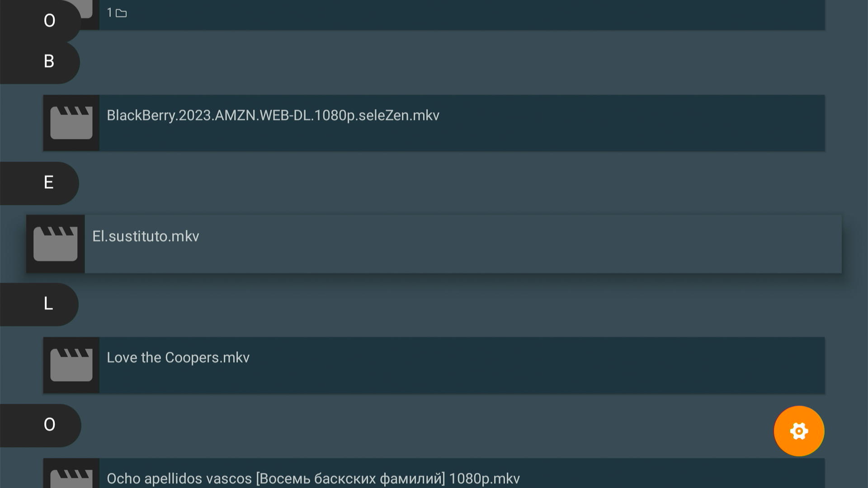Open settings via the orange gear button
Viewport: 868px width, 488px height.
799,431
